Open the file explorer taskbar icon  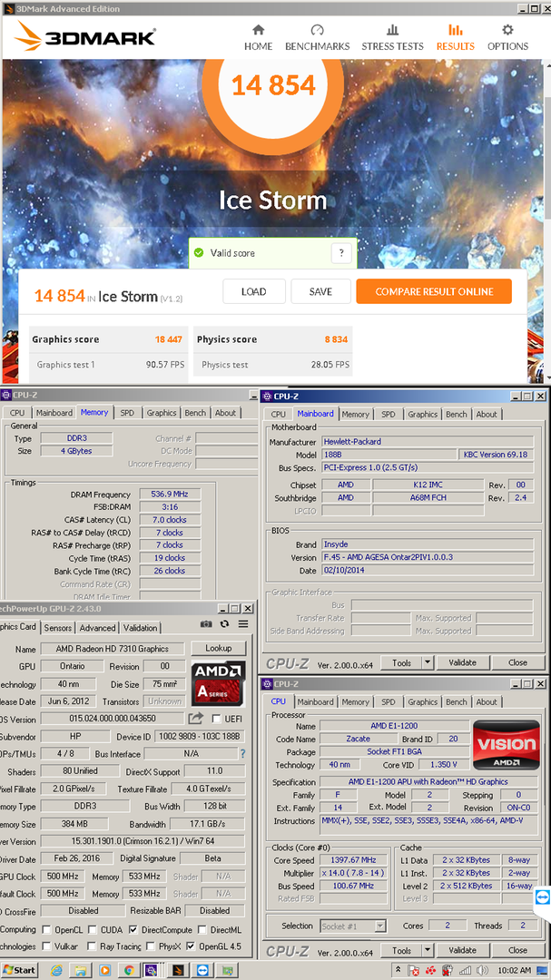pos(81,970)
